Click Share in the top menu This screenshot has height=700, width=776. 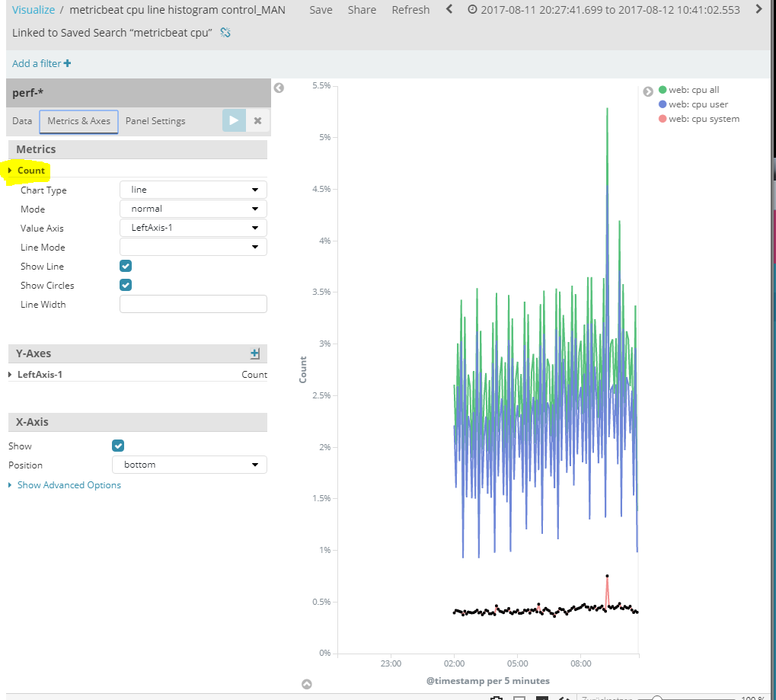tap(362, 10)
